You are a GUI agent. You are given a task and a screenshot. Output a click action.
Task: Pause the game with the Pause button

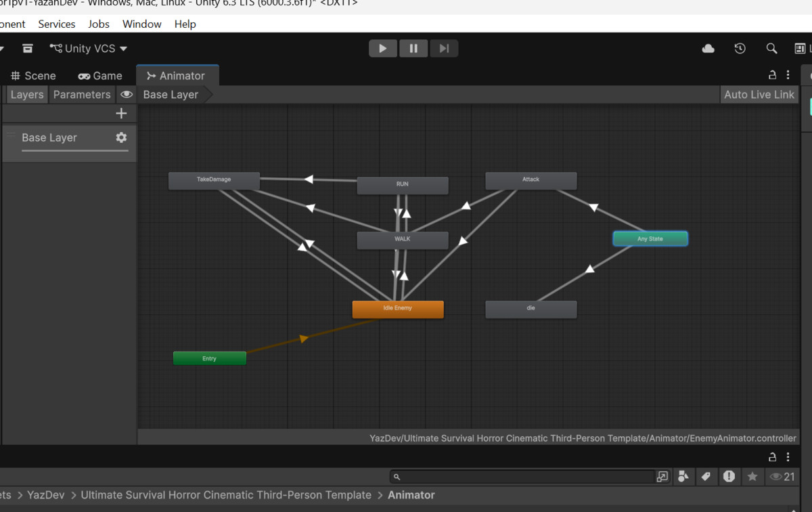point(413,49)
